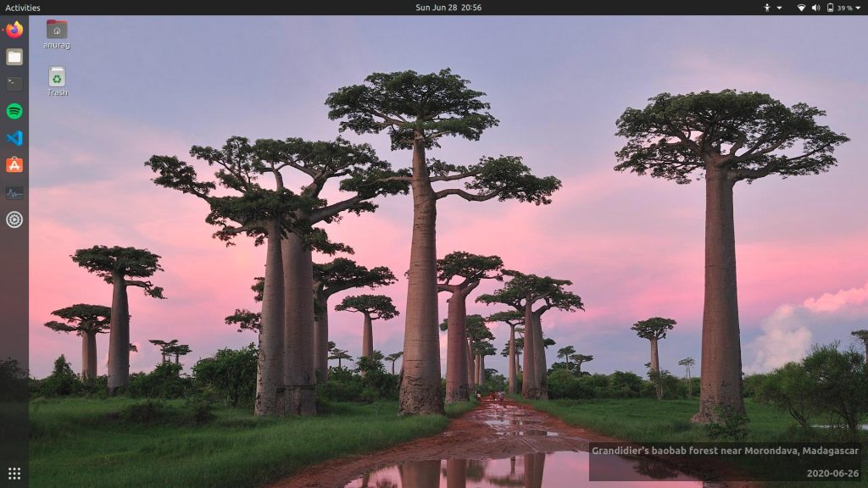Screen dimensions: 868x488
Task: Open Spotify from the dock
Action: (x=14, y=111)
